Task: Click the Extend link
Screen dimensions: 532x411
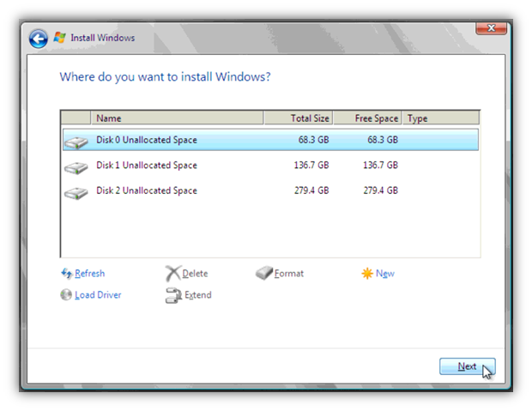Action: pos(198,294)
